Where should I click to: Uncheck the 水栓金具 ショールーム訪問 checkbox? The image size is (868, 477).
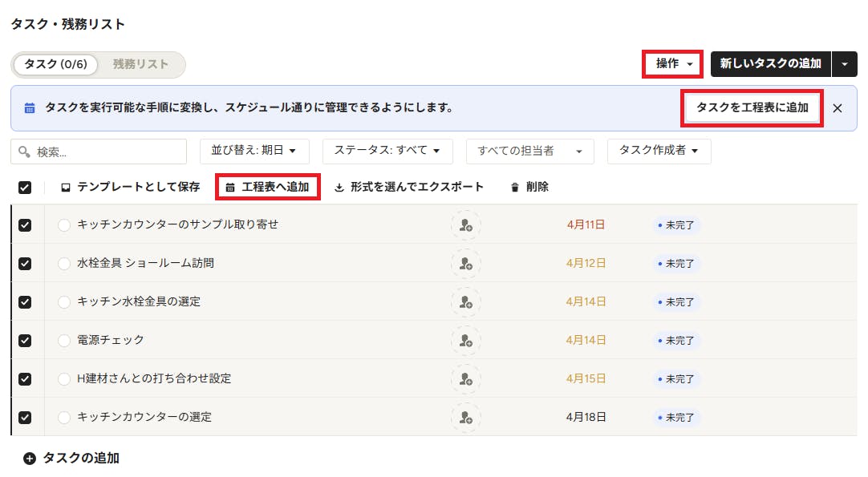25,264
